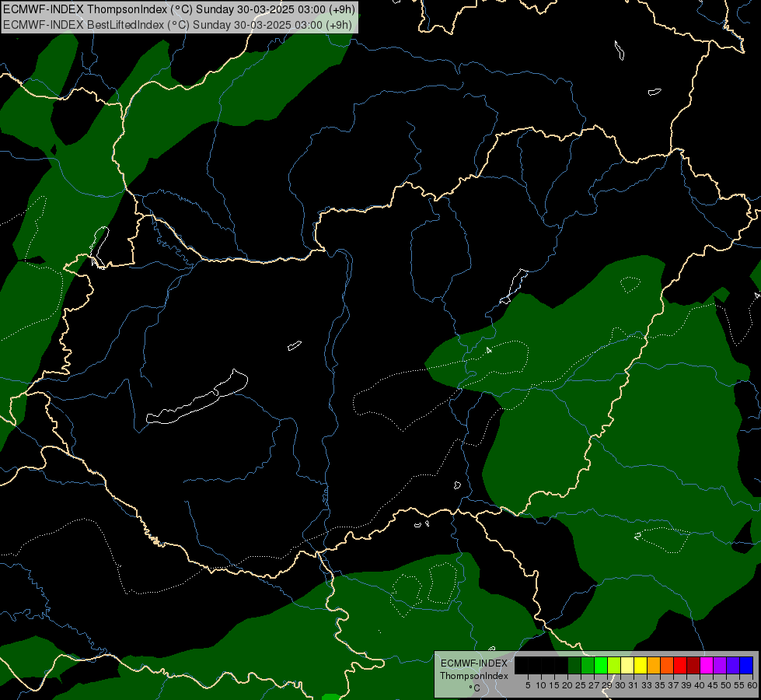
Task: Click the ThompsonIndex title line at top
Action: (180, 9)
